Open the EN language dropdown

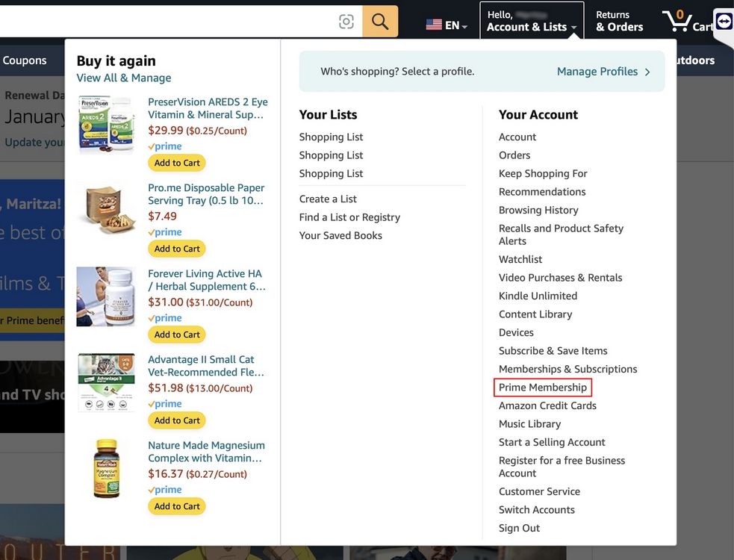click(x=451, y=24)
